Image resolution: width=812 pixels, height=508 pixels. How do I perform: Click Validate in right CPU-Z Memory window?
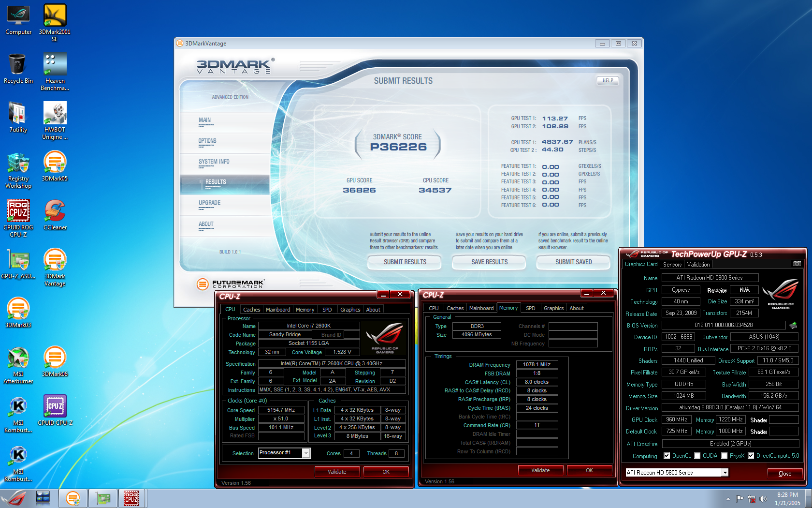point(540,470)
